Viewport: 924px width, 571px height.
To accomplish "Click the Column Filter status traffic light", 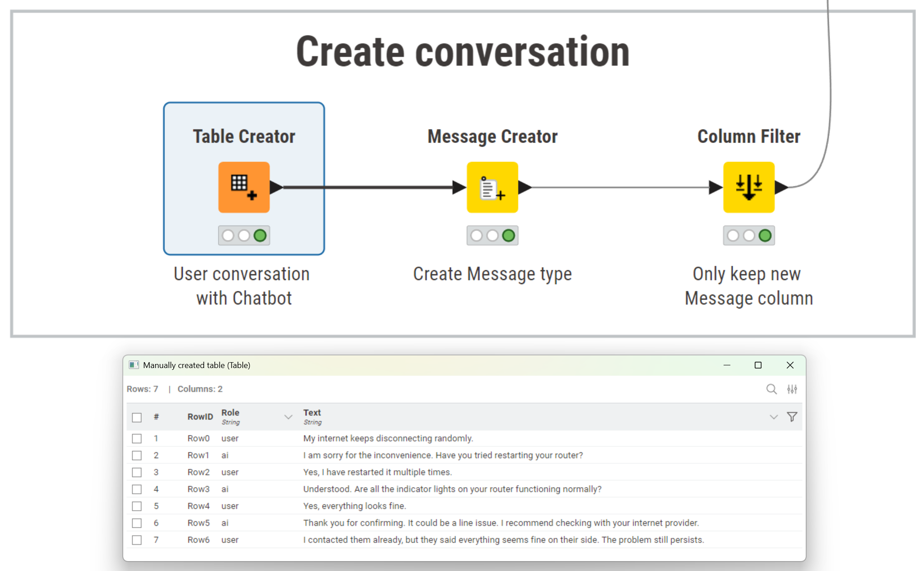I will pos(749,235).
